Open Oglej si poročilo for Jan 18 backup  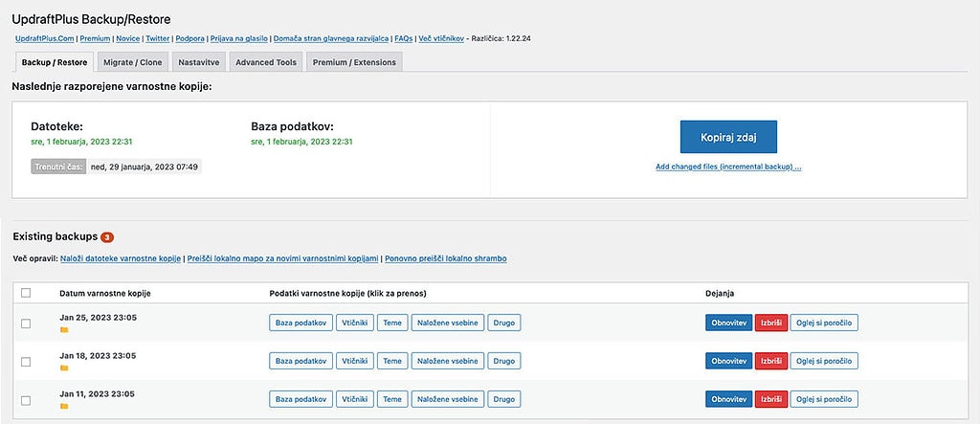coord(824,361)
